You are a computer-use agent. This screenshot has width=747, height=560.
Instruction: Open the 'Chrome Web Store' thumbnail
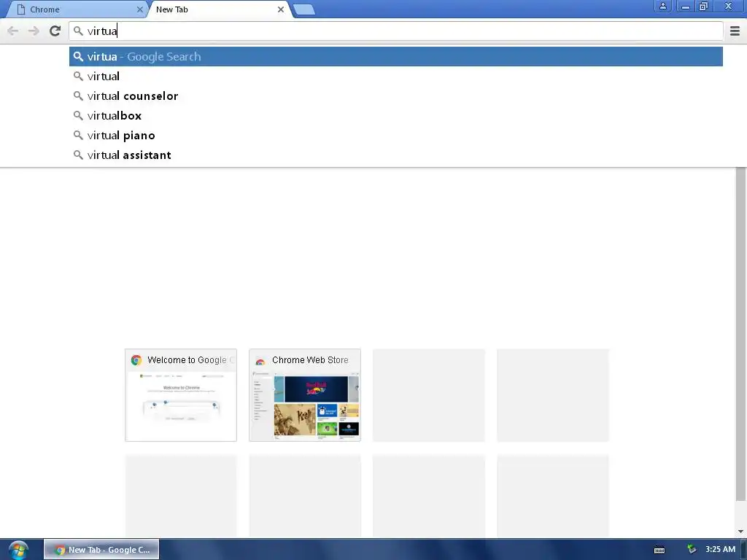(x=305, y=395)
